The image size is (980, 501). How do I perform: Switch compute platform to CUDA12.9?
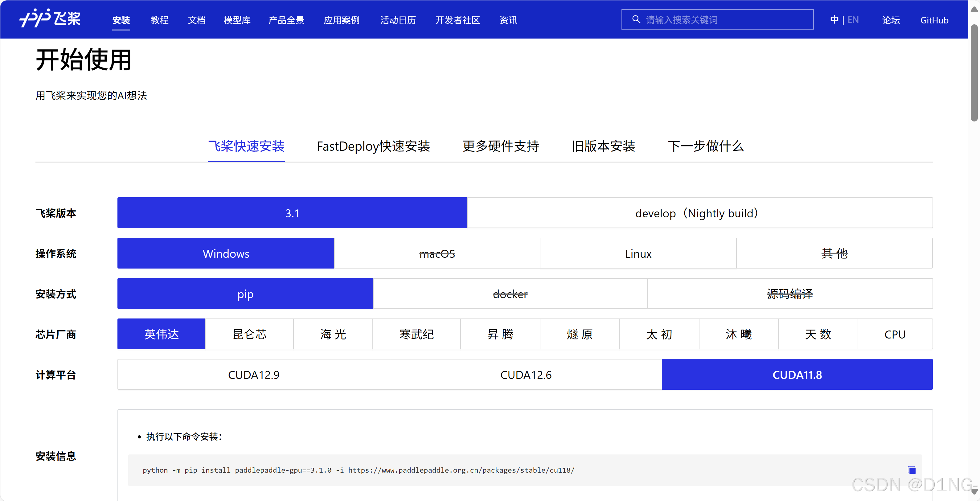point(253,374)
